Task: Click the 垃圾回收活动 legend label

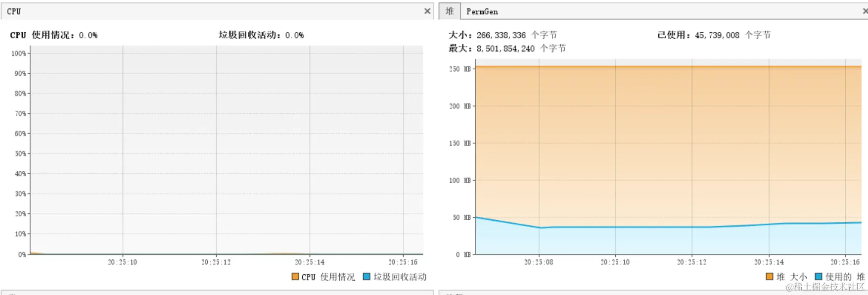Action: (400, 277)
